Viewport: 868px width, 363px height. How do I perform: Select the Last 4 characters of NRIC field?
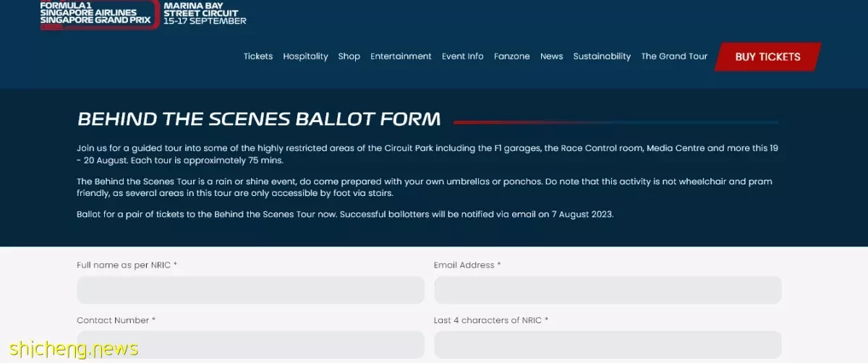coord(608,345)
